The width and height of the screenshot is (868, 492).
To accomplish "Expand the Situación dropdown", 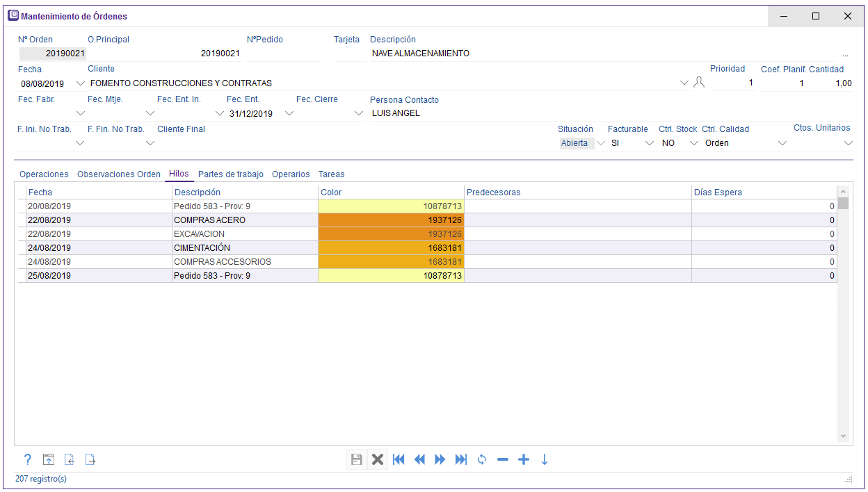I will 601,143.
